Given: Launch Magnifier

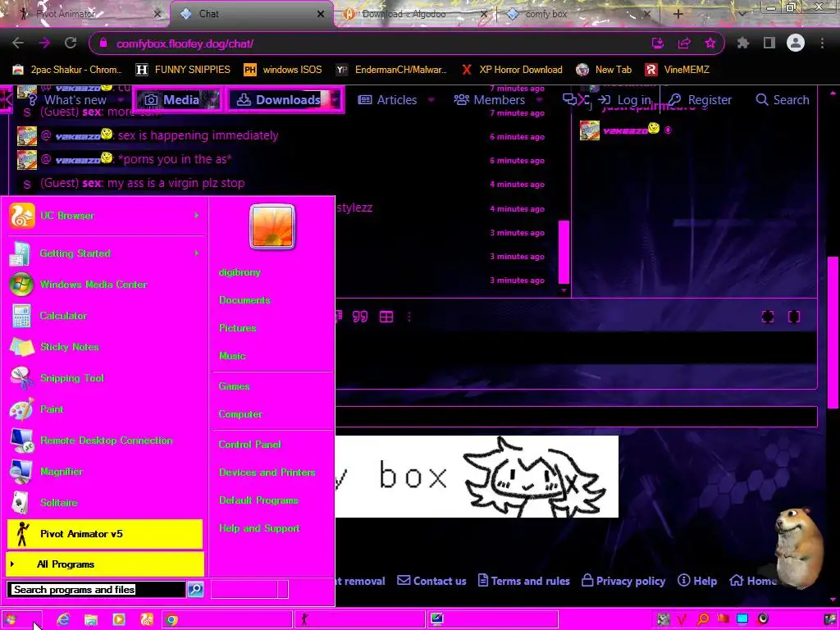Looking at the screenshot, I should pyautogui.click(x=105, y=472).
